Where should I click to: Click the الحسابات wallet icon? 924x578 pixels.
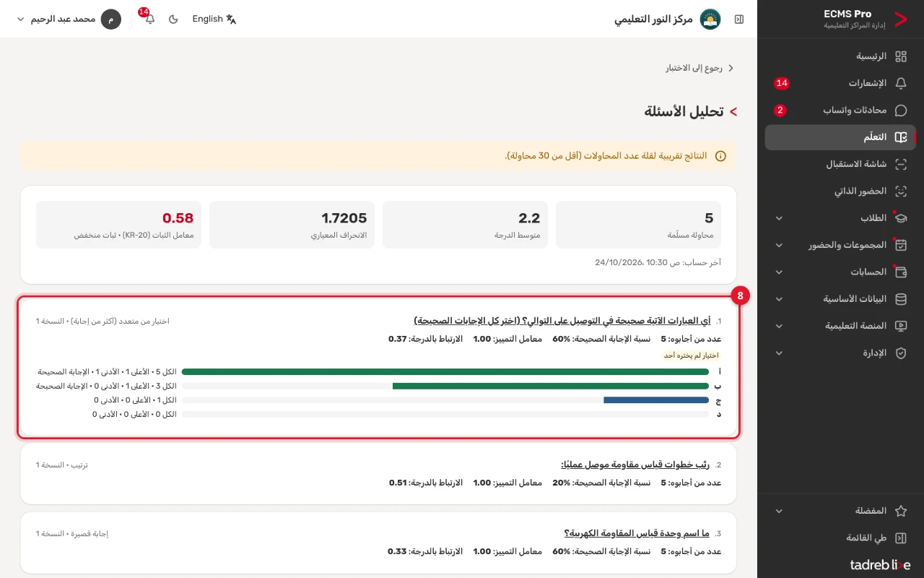(x=901, y=272)
